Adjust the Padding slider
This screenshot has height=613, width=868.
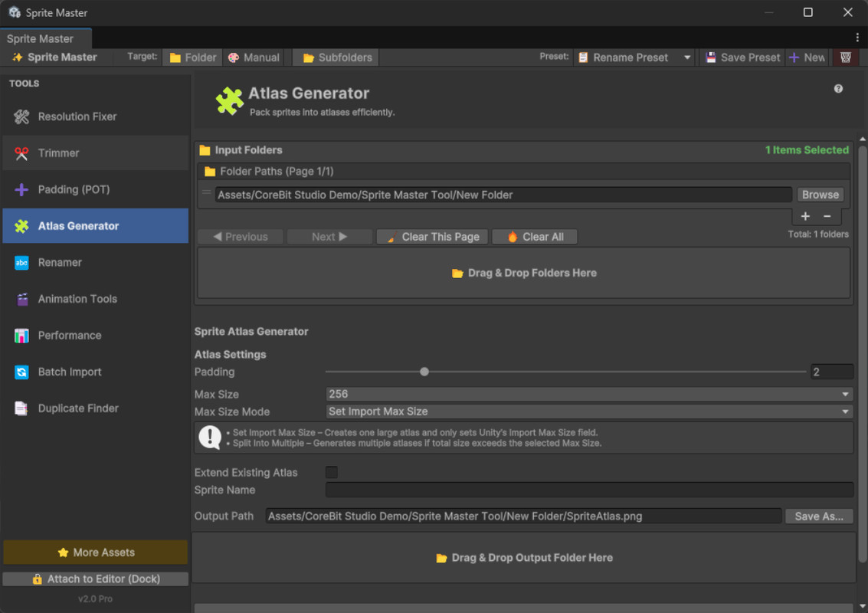424,371
